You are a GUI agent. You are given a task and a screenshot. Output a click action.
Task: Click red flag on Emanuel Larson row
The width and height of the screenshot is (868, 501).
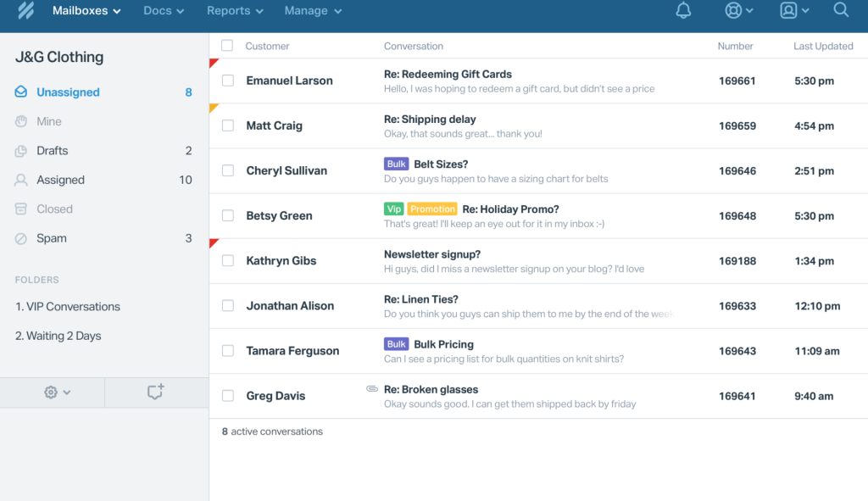[x=214, y=63]
